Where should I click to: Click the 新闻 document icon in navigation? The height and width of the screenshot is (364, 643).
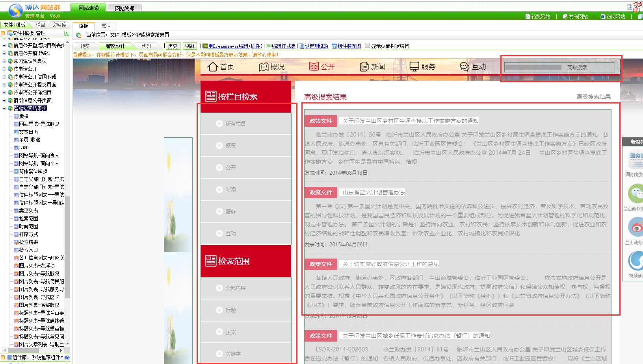(364, 67)
